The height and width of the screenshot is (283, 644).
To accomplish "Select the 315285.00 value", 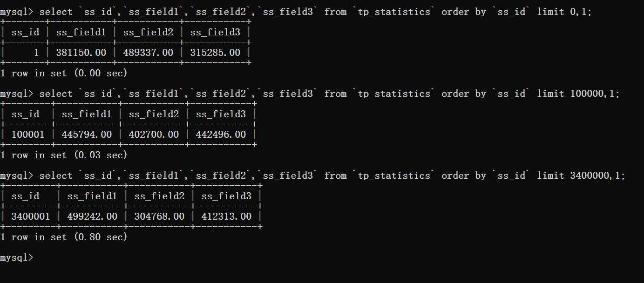I will pos(215,53).
